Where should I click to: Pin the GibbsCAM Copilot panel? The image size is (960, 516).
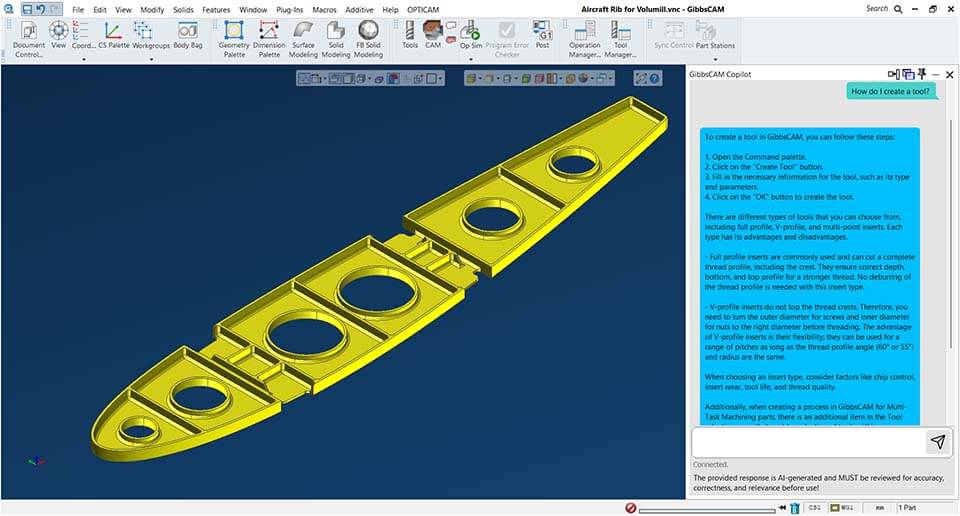pyautogui.click(x=923, y=74)
